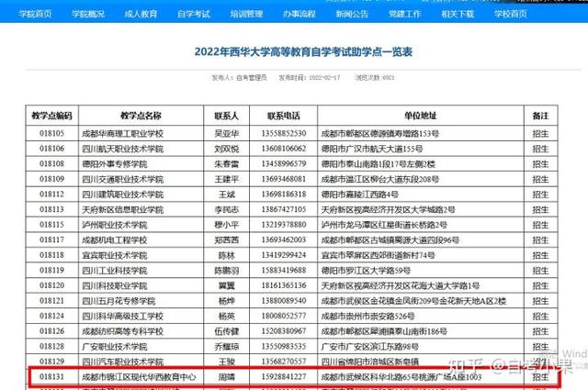This screenshot has height=390, width=588.
Task: Open 相关下载 from the navigation bar
Action: [x=458, y=15]
